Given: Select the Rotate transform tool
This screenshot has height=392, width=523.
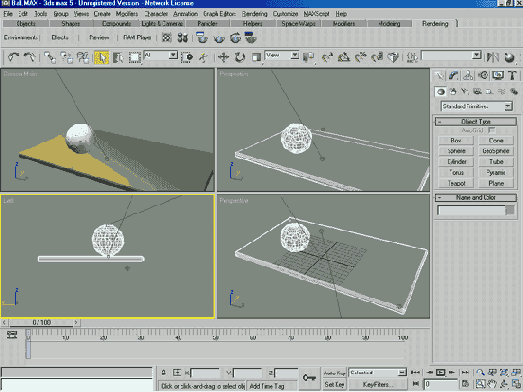Looking at the screenshot, I should click(239, 57).
